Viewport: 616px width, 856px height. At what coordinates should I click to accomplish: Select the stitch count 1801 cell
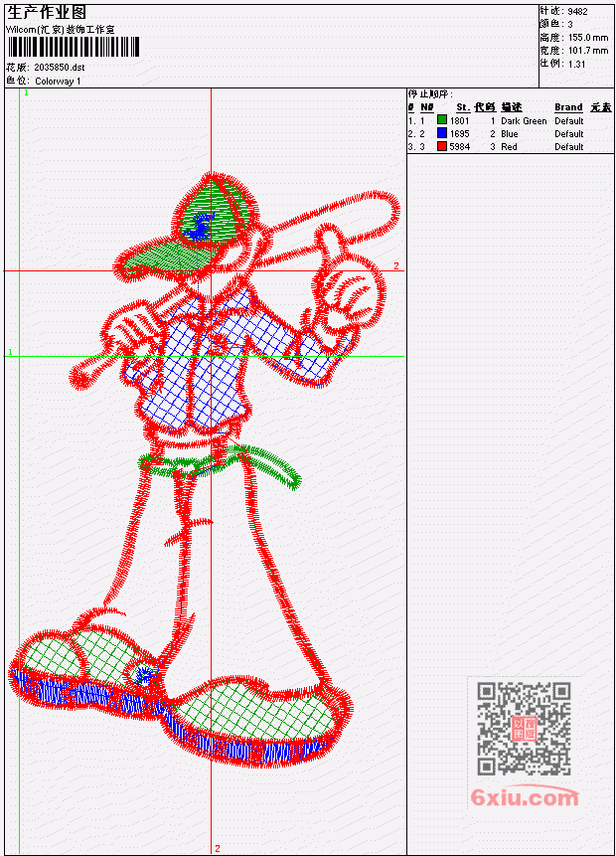click(x=459, y=120)
